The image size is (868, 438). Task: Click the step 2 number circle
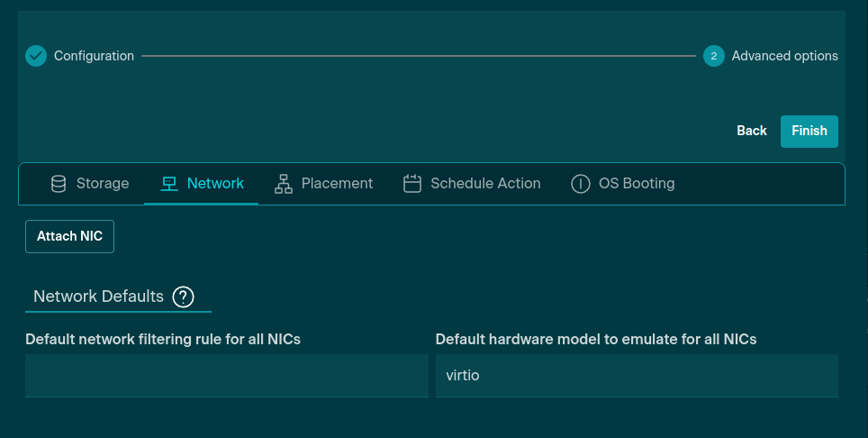click(713, 56)
